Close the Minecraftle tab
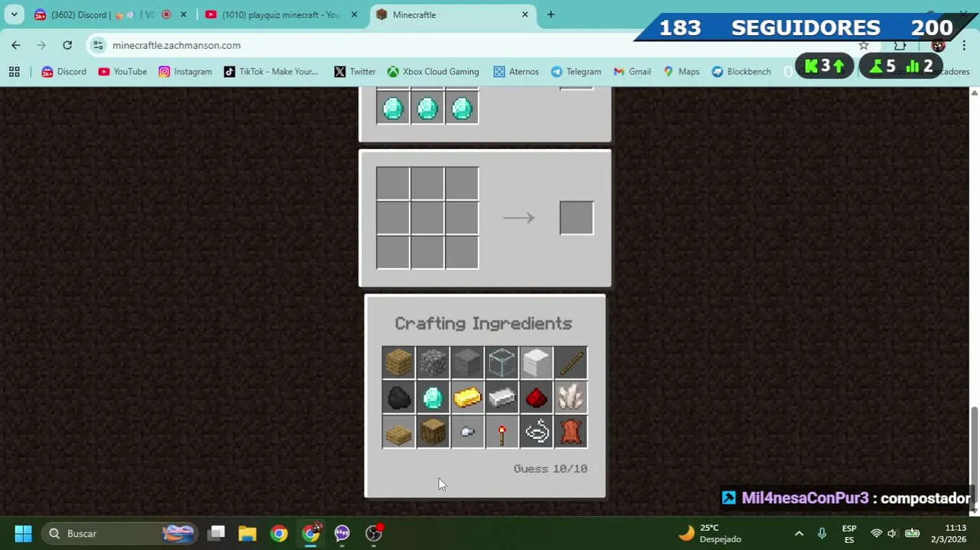 (525, 15)
